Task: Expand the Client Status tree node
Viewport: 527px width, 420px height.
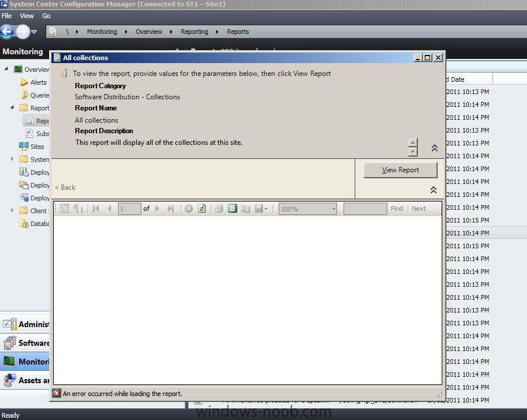Action: coord(12,210)
